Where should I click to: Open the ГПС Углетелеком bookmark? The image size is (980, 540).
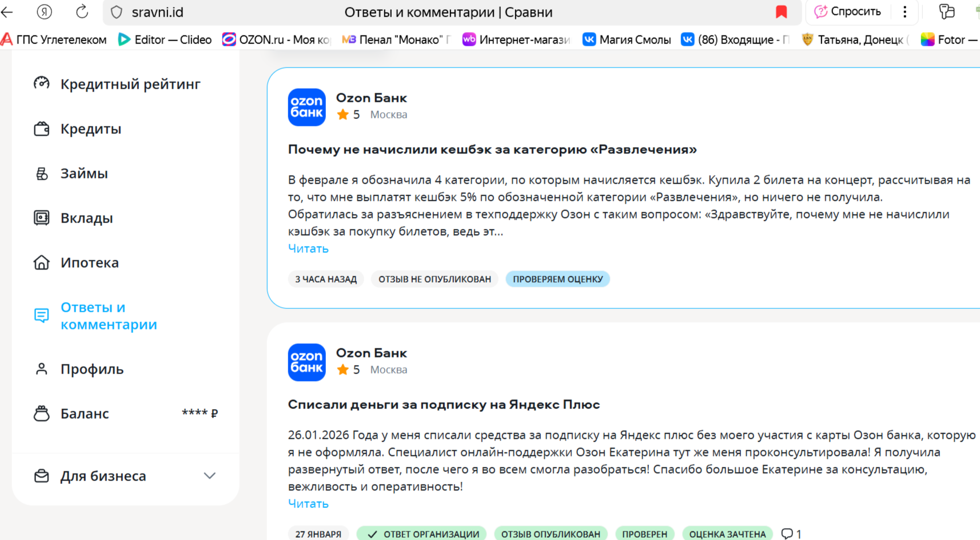pyautogui.click(x=54, y=39)
